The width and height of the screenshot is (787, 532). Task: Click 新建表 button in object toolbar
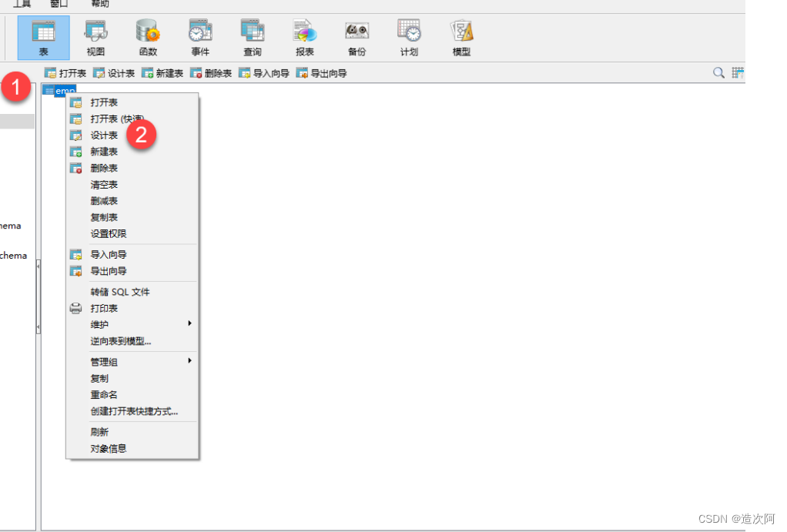(162, 73)
